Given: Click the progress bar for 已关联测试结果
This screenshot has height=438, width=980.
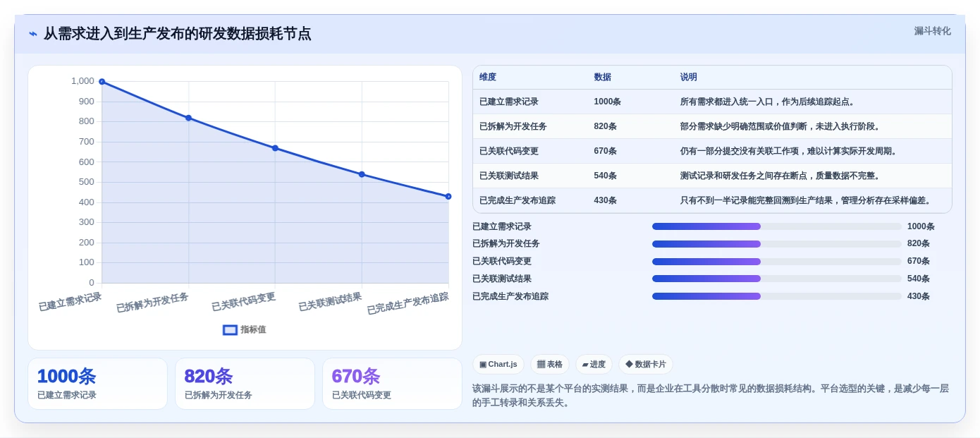Looking at the screenshot, I should pyautogui.click(x=777, y=279).
